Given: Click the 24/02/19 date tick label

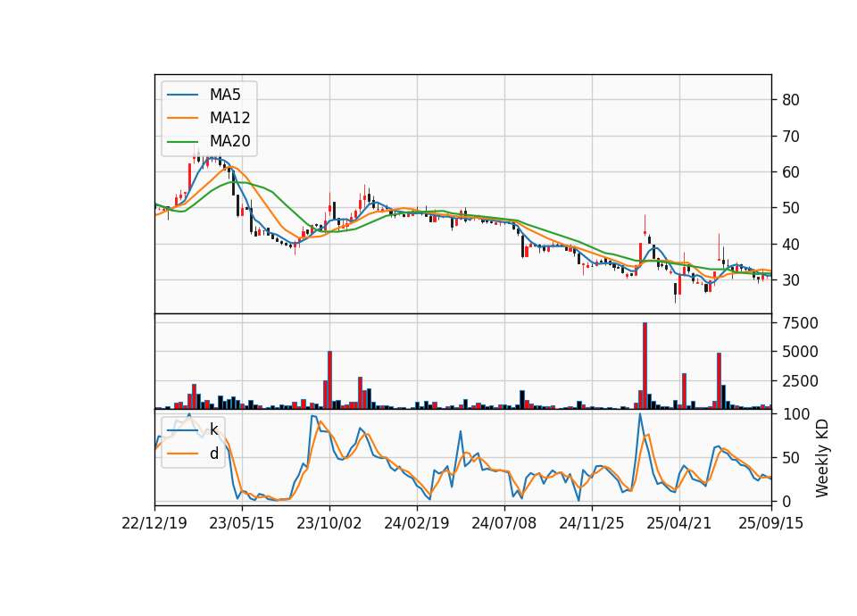Looking at the screenshot, I should point(417,523).
